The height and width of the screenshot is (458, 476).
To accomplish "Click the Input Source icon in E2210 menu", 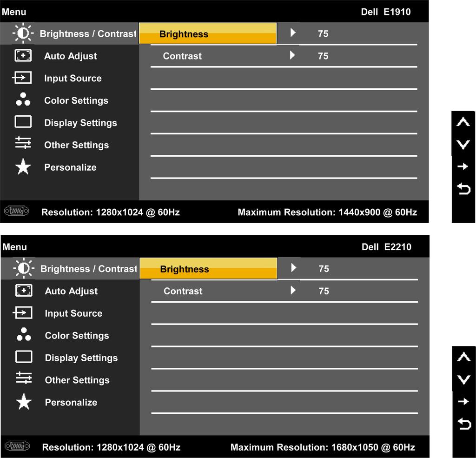I will tap(23, 312).
